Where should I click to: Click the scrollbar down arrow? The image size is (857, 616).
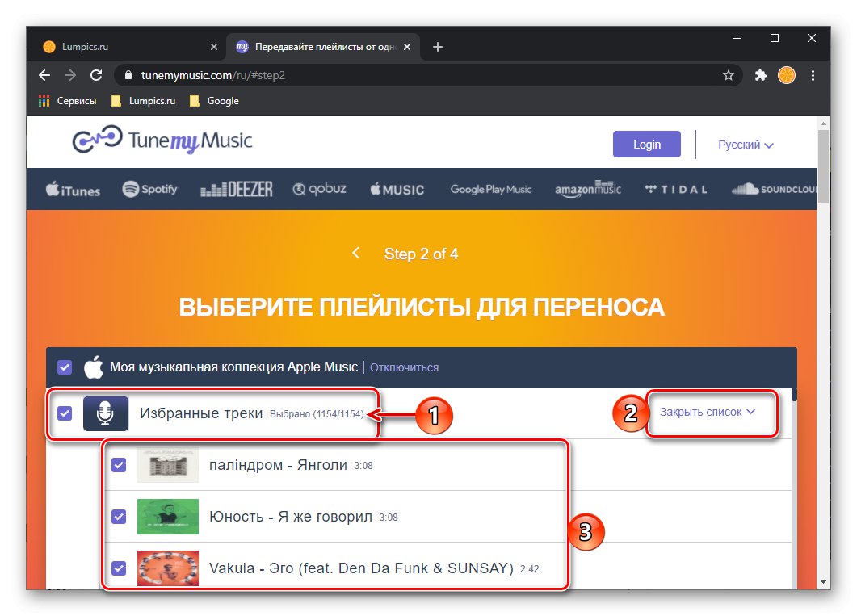(824, 583)
